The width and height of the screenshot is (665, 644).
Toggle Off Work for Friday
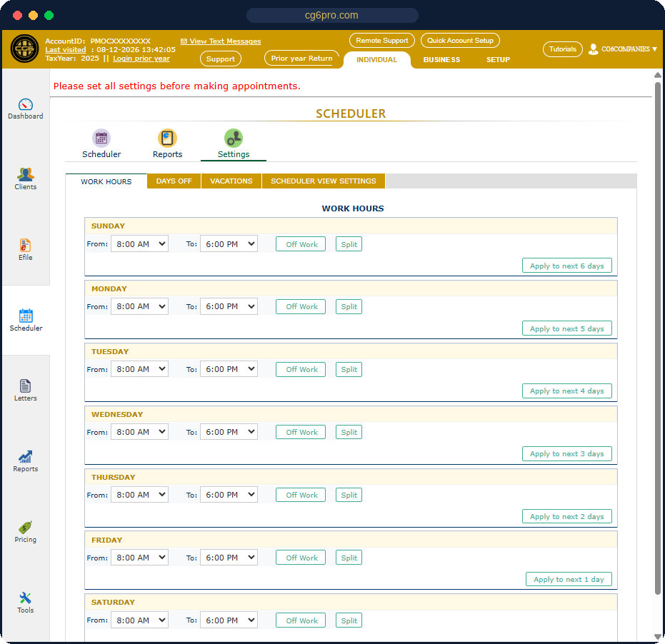[x=301, y=558]
